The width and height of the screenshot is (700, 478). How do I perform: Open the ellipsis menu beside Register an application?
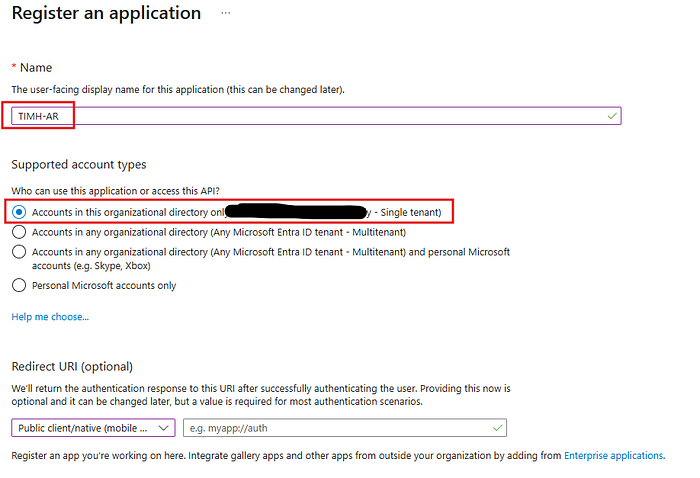pos(227,13)
